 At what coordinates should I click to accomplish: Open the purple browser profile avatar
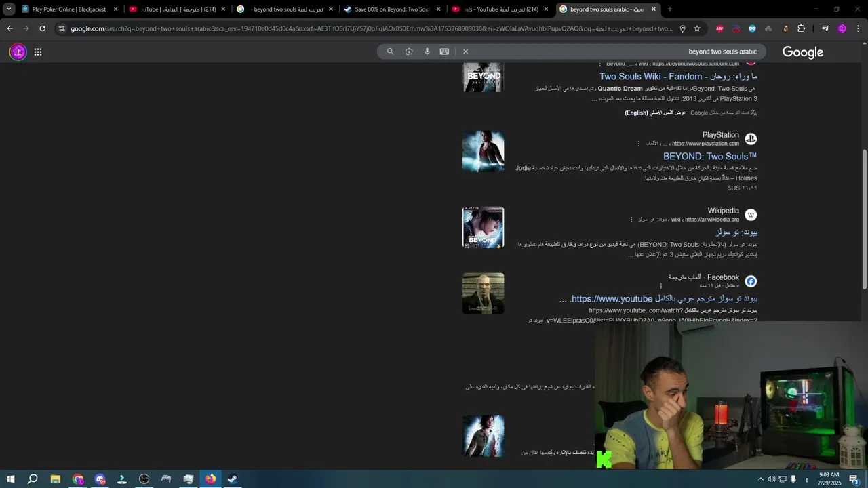842,28
